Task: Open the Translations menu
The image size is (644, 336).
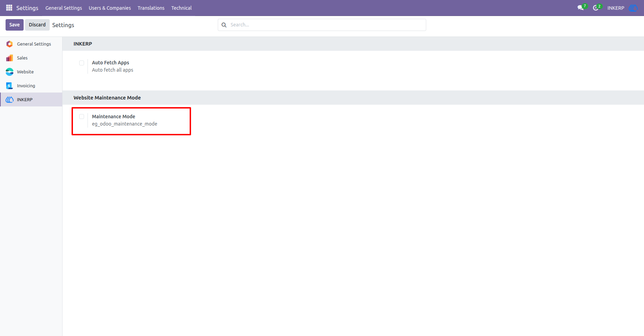Action: click(x=151, y=8)
